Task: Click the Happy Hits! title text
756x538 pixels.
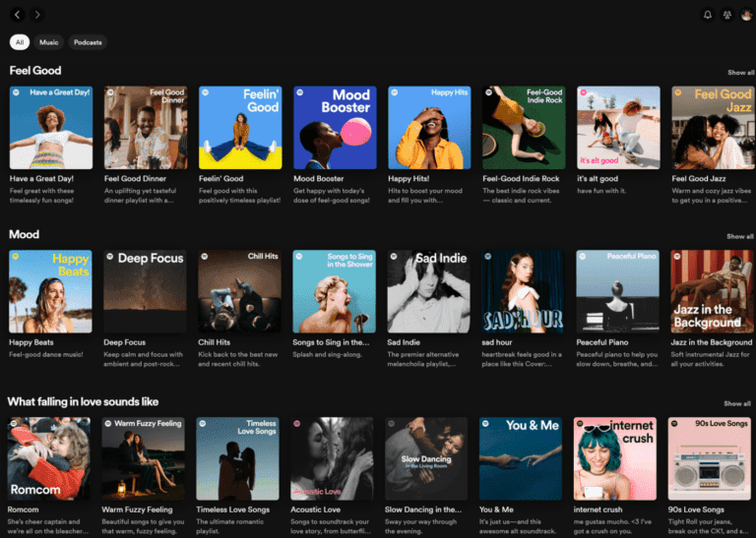Action: click(409, 179)
